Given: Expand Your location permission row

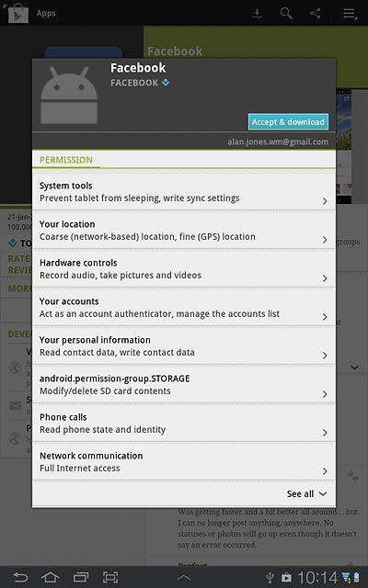Looking at the screenshot, I should (x=184, y=231).
